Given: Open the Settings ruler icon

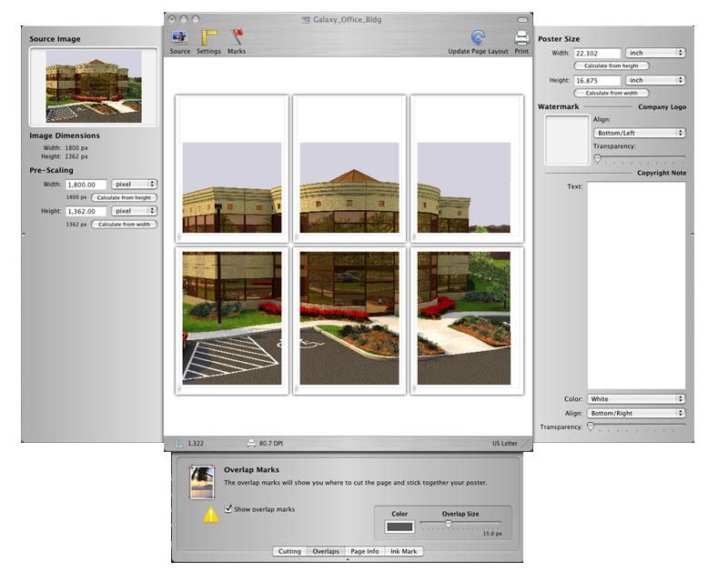Looking at the screenshot, I should pyautogui.click(x=208, y=38).
